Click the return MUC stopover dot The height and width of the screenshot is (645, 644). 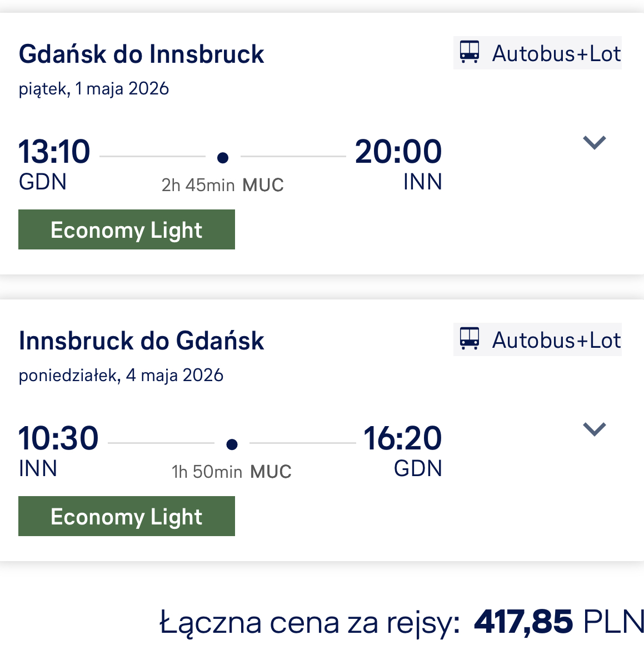point(232,444)
